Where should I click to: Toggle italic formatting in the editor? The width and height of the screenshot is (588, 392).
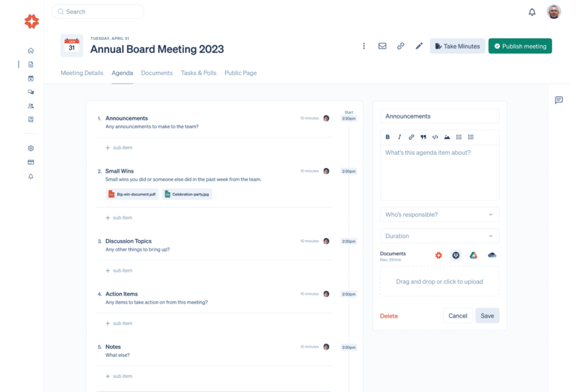point(399,137)
